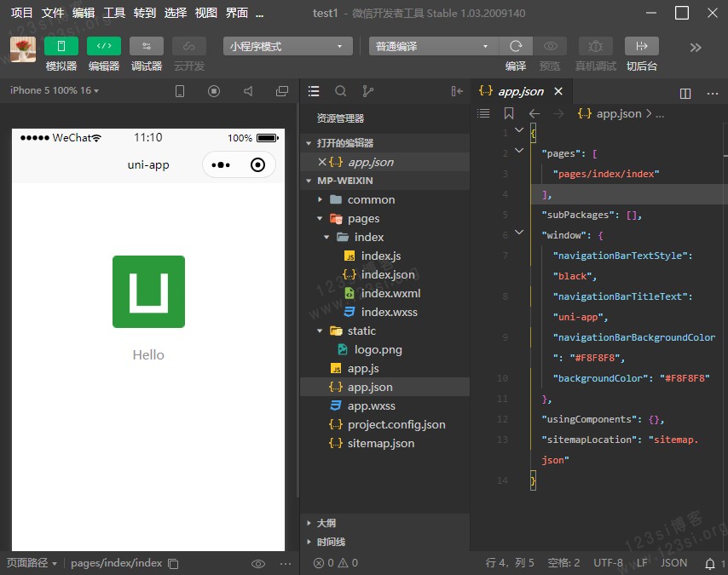Open the logo.png file

(x=384, y=349)
